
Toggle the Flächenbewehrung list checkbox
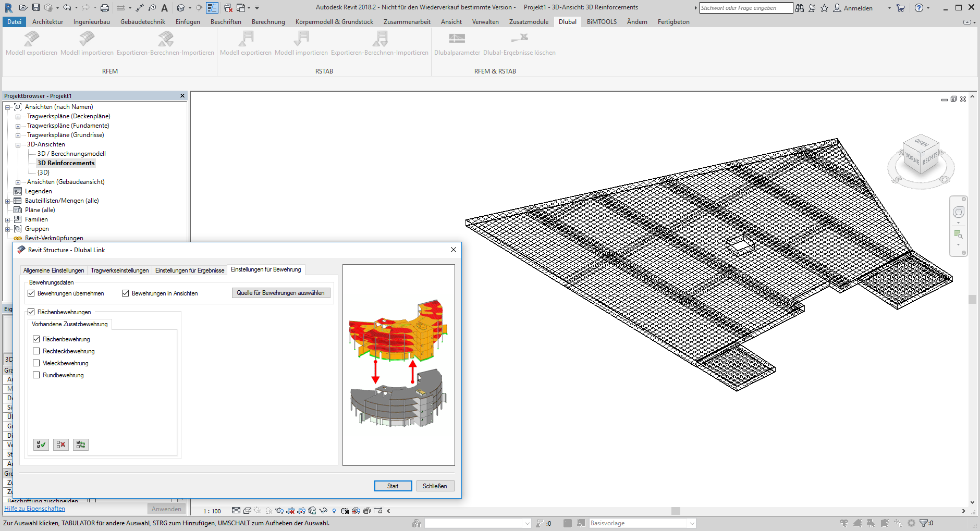36,339
